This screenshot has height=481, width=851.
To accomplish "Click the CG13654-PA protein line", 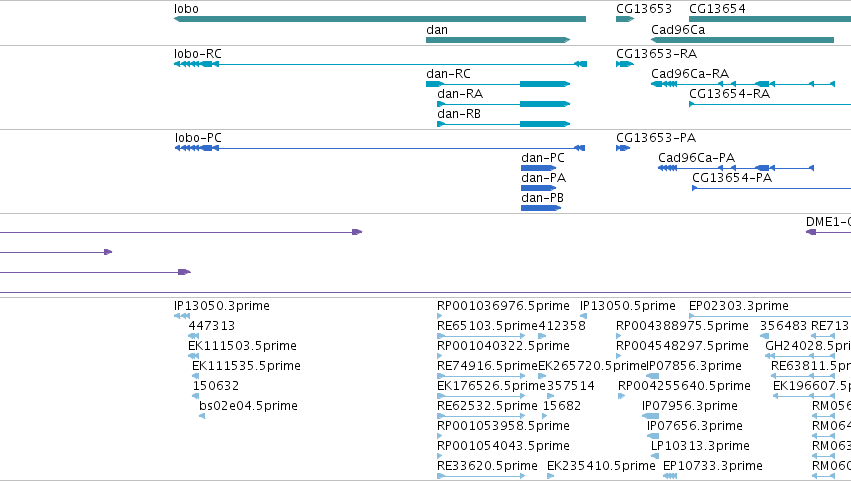I will pos(772,188).
